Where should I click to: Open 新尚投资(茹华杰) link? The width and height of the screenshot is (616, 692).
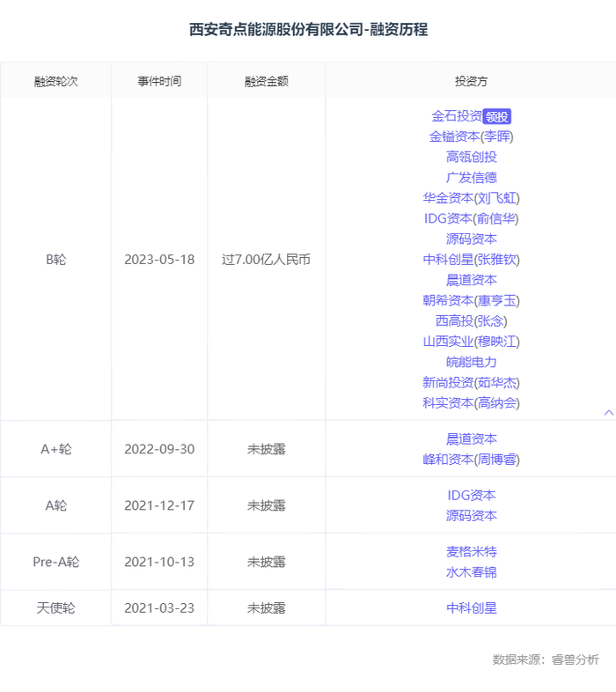472,383
